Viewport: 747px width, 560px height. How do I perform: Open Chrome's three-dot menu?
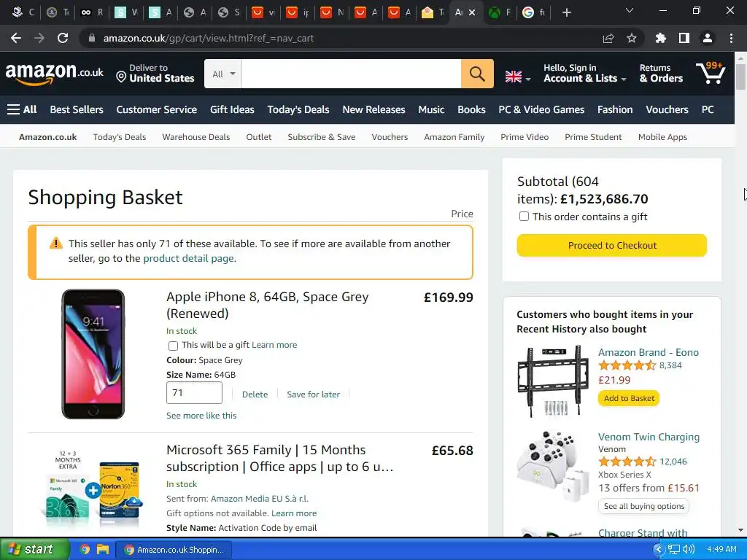[x=731, y=38]
